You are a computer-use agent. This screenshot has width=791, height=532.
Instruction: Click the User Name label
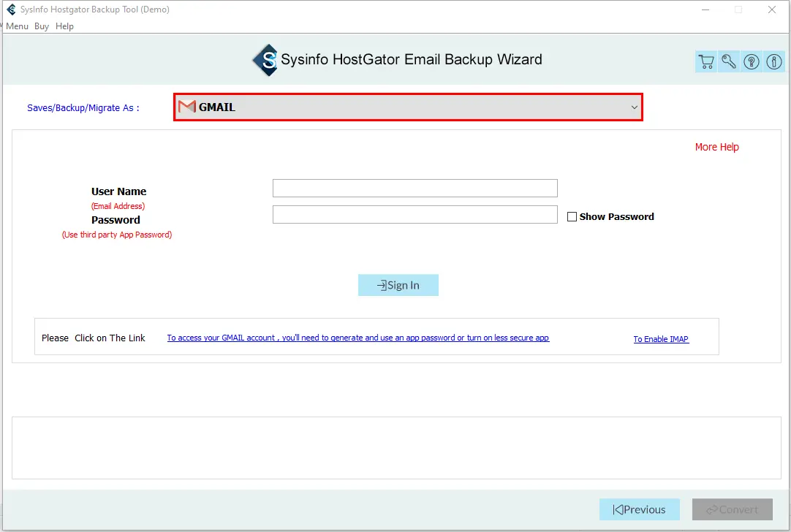coord(118,191)
